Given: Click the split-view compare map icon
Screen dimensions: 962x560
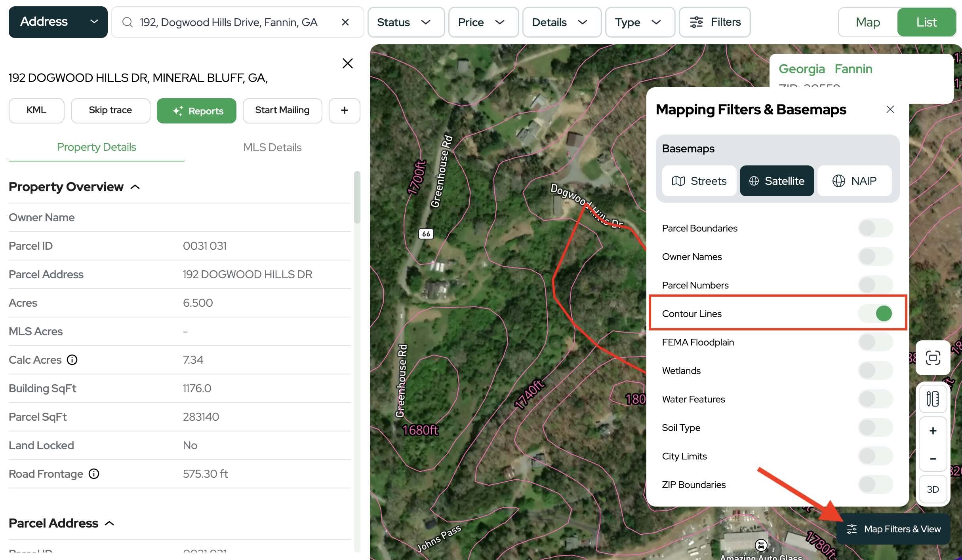Looking at the screenshot, I should pos(933,399).
